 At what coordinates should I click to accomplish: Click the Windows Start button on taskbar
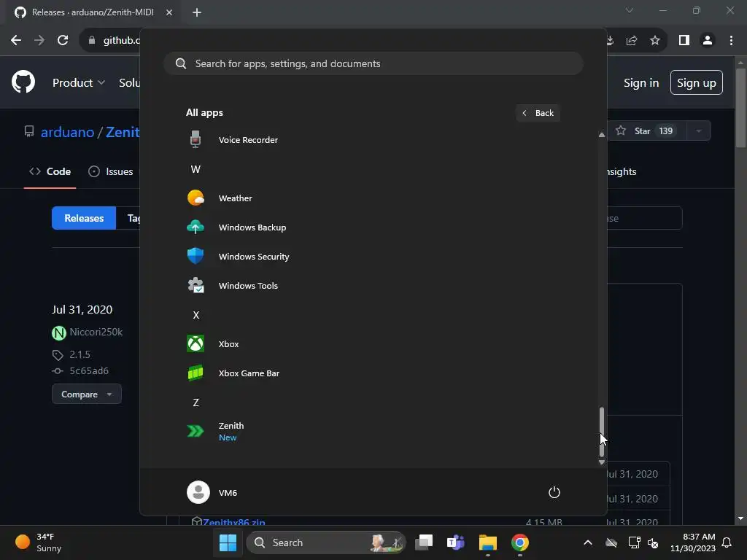[x=228, y=542]
